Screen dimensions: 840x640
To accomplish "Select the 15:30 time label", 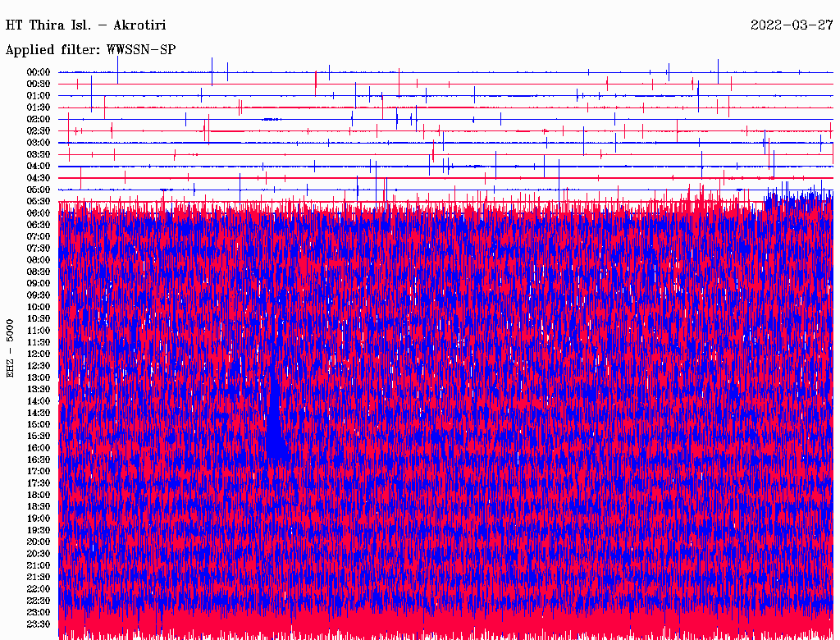I will pyautogui.click(x=39, y=437).
